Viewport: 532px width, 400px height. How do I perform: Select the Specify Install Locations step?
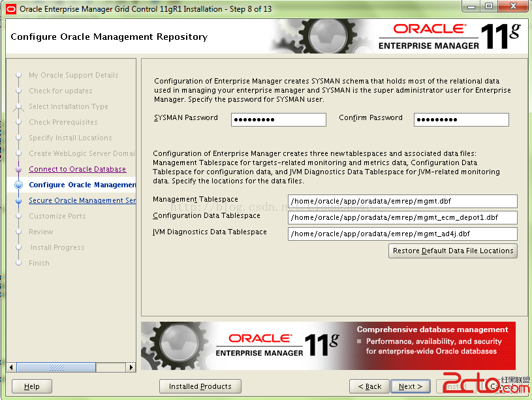point(70,138)
